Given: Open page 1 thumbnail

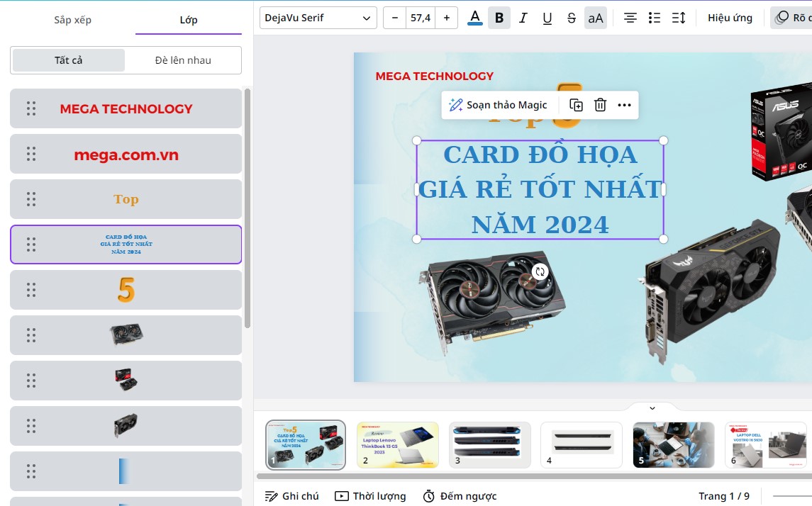Looking at the screenshot, I should pyautogui.click(x=306, y=445).
